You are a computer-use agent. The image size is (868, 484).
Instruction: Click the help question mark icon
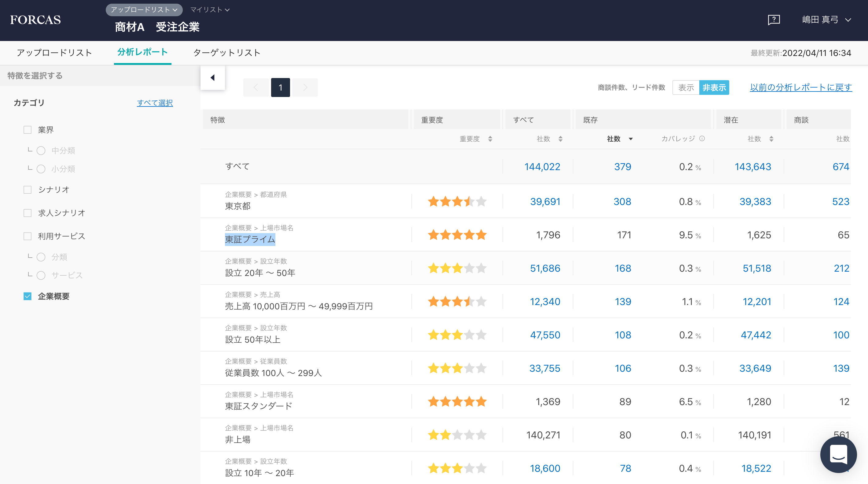pyautogui.click(x=774, y=20)
